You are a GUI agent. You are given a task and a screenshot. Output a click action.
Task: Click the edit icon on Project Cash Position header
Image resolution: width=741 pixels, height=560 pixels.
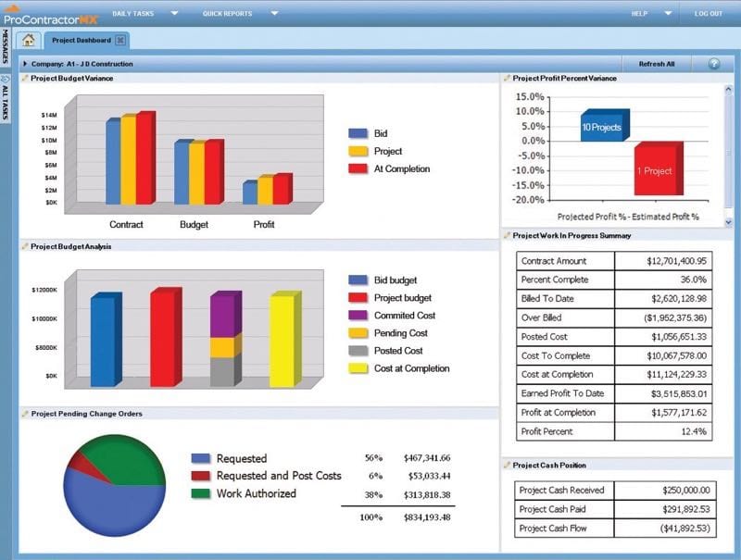click(x=507, y=465)
